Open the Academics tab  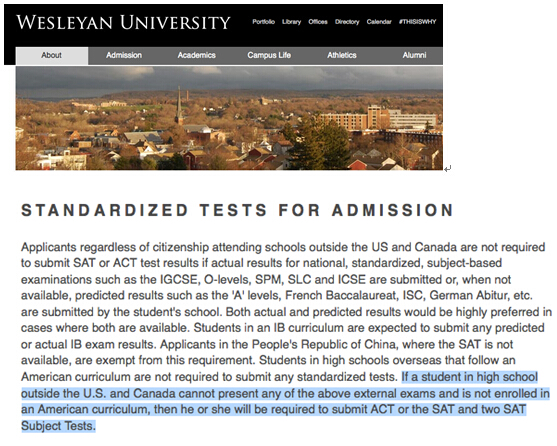pos(196,55)
